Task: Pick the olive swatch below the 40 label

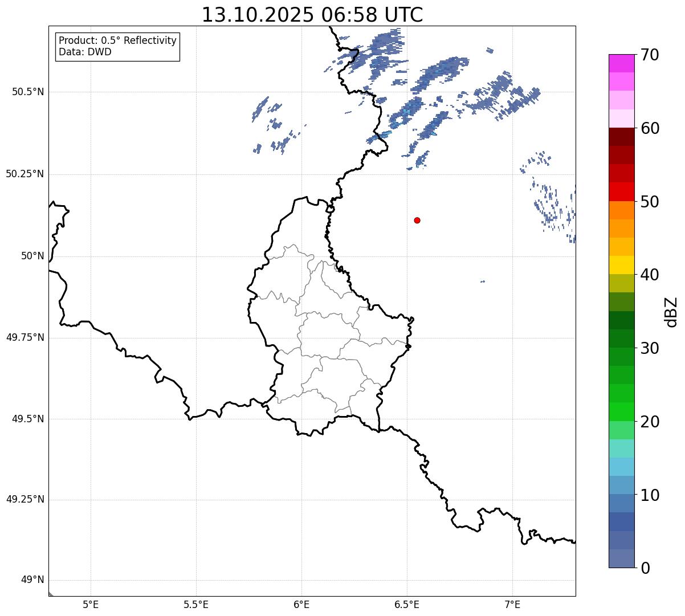Action: tap(622, 283)
